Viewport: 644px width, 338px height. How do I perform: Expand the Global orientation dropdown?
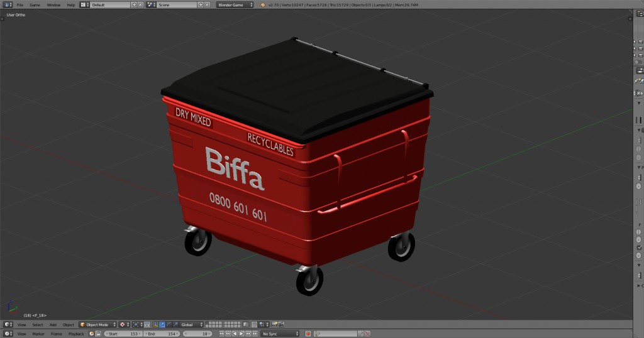[191, 325]
